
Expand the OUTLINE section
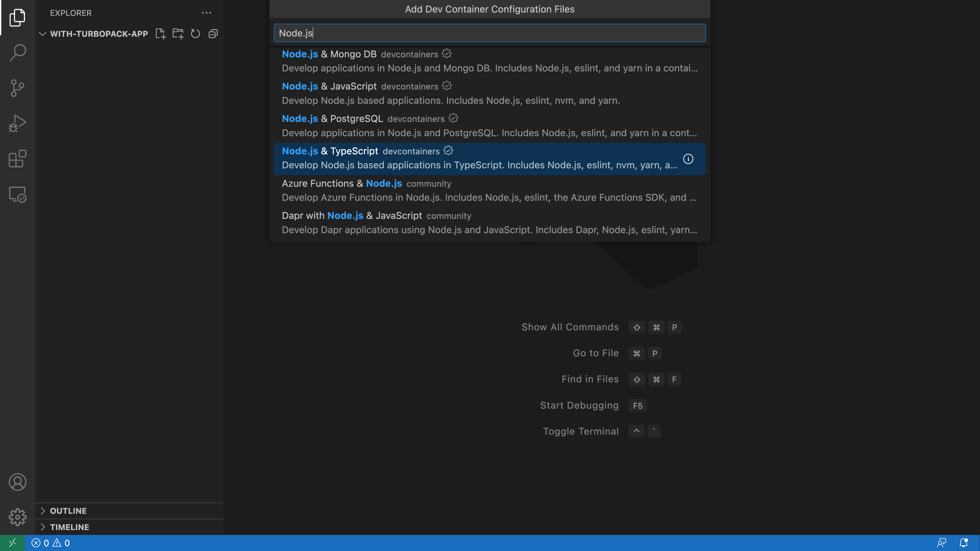coord(129,511)
